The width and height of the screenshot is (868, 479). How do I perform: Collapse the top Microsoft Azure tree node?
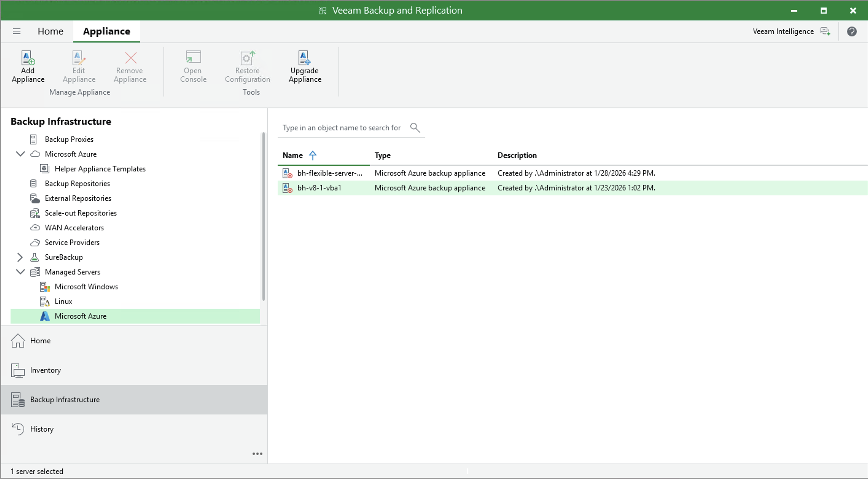[x=20, y=154]
